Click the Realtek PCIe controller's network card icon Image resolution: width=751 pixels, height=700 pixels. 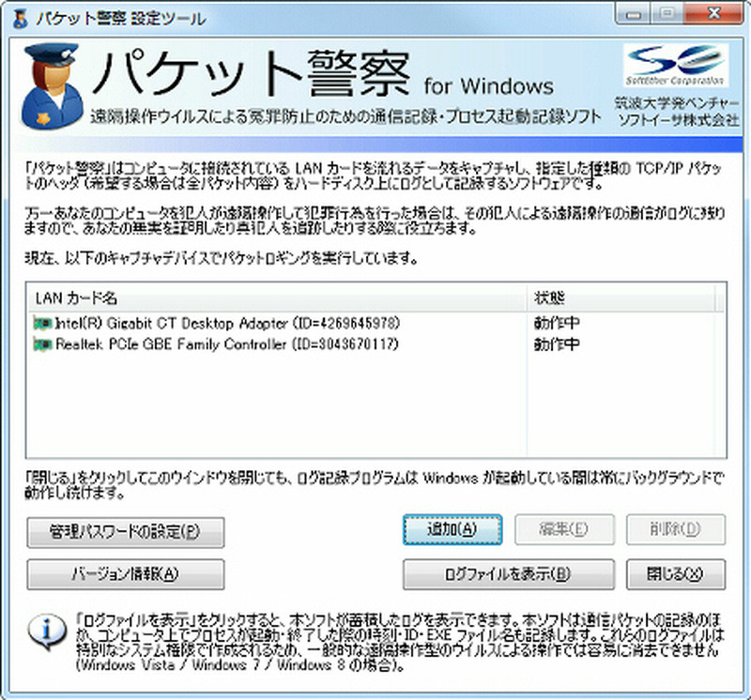click(x=42, y=344)
